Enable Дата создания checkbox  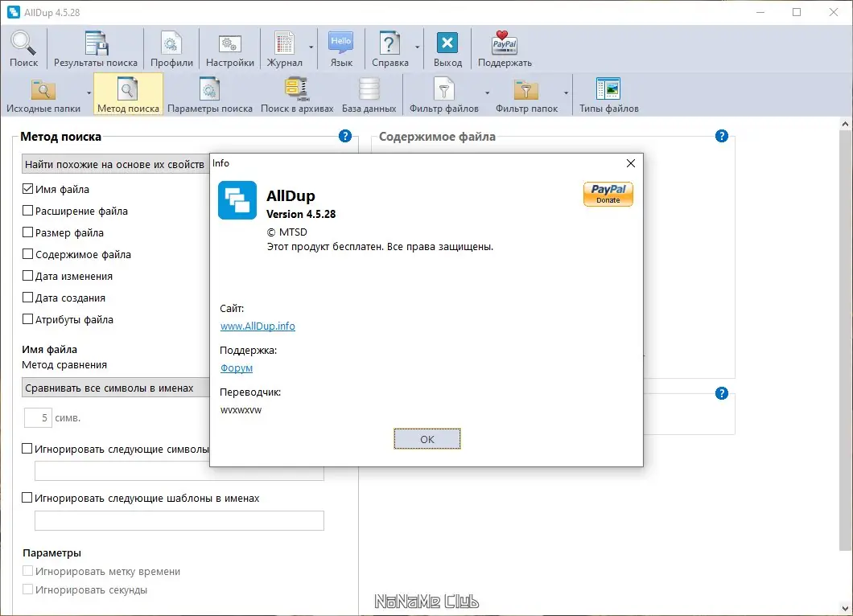click(x=27, y=298)
